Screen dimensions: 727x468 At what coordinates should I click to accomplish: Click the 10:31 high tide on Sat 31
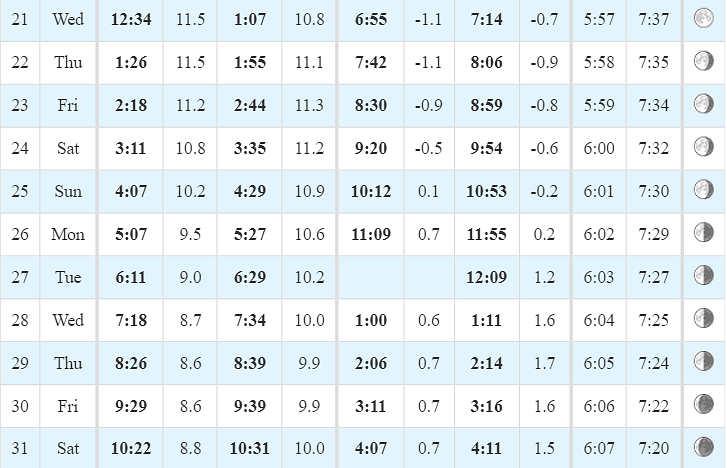(x=249, y=449)
